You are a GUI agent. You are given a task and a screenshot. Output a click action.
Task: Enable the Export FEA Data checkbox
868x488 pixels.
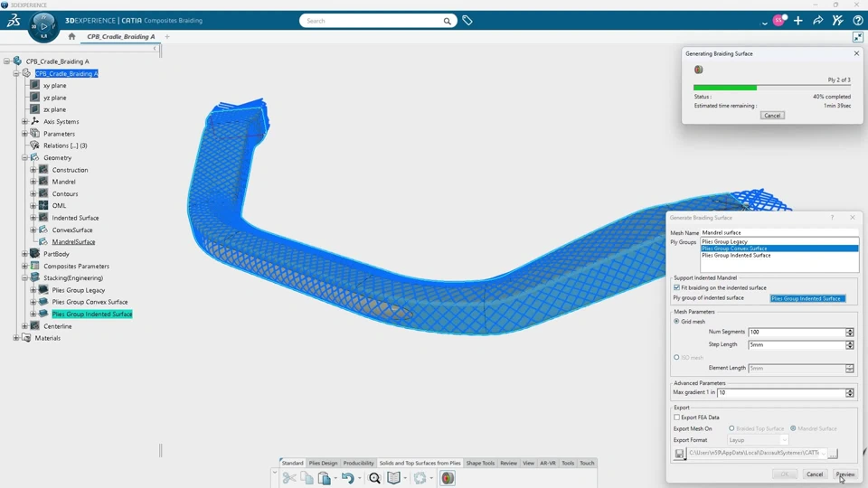point(676,418)
